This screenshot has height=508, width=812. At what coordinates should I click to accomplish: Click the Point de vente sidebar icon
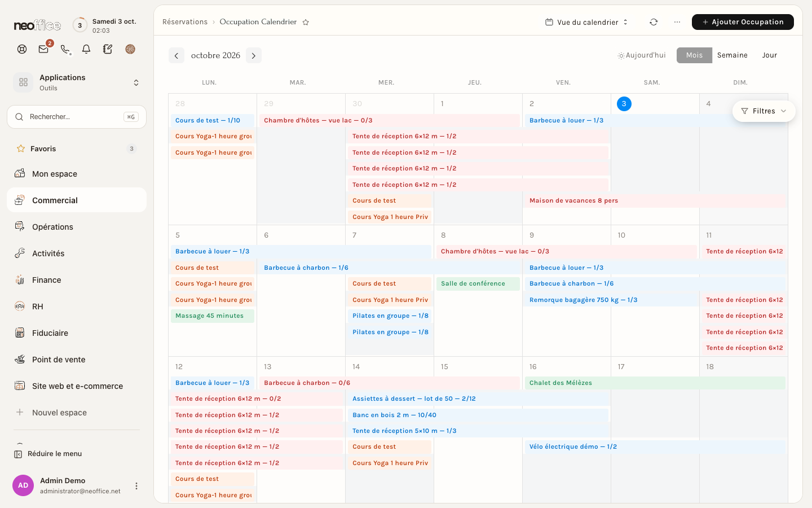click(x=20, y=359)
